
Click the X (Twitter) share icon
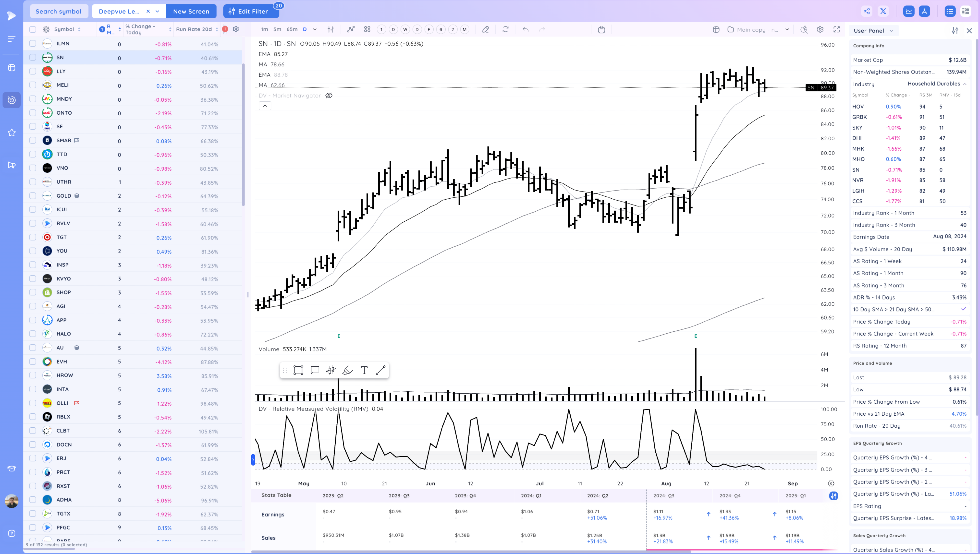tap(883, 11)
